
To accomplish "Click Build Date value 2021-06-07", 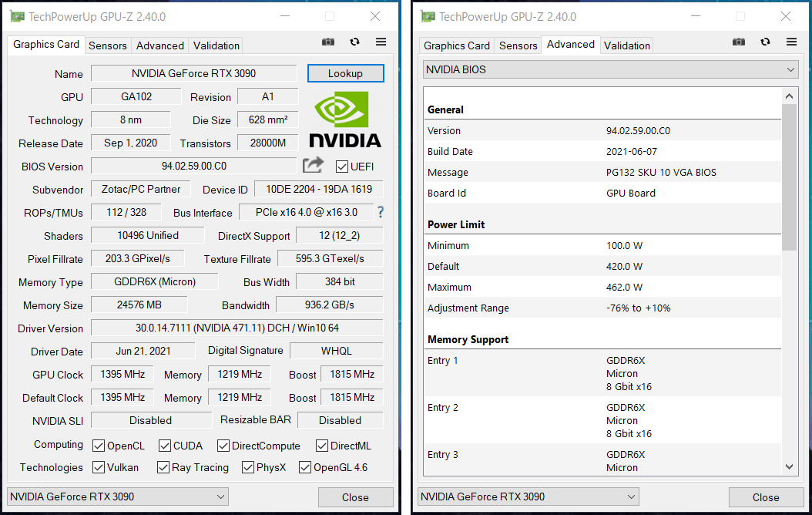I will 632,151.
